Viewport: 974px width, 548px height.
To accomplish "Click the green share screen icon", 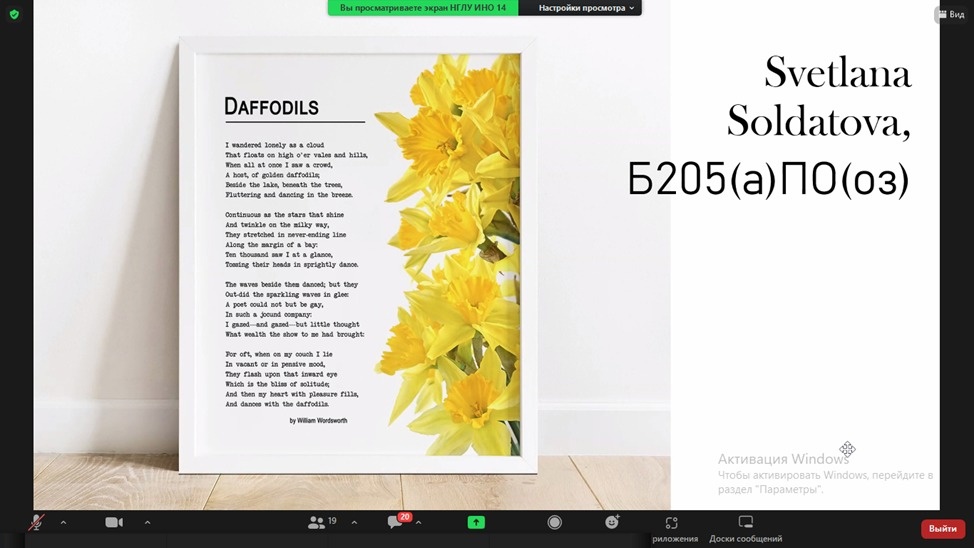I will click(x=476, y=523).
